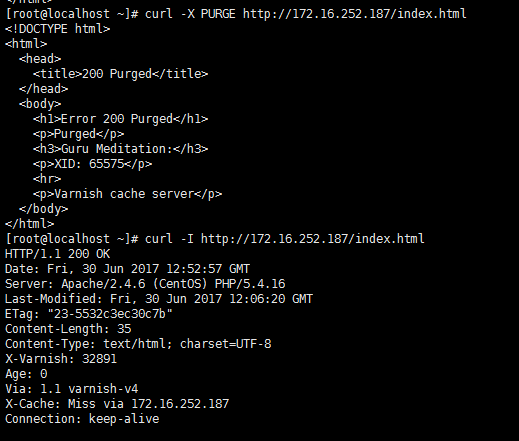Click the URL in the curl -I command
The width and height of the screenshot is (519, 441).
point(313,239)
